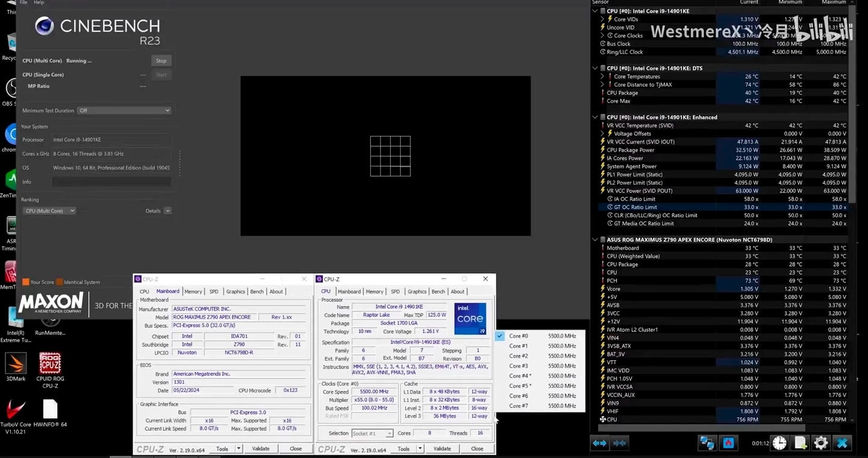
Task: Open the CPUID ROG CPU-Z desktop icon
Action: coord(50,371)
